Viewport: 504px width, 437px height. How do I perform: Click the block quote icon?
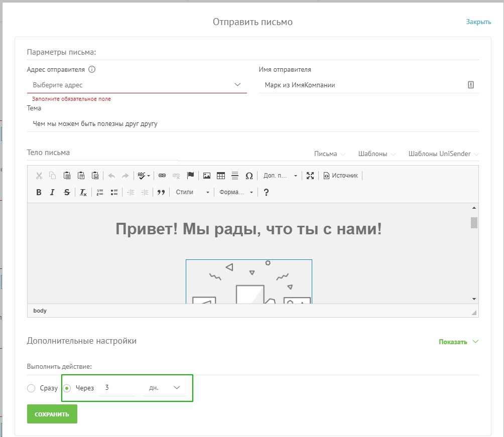(x=161, y=192)
